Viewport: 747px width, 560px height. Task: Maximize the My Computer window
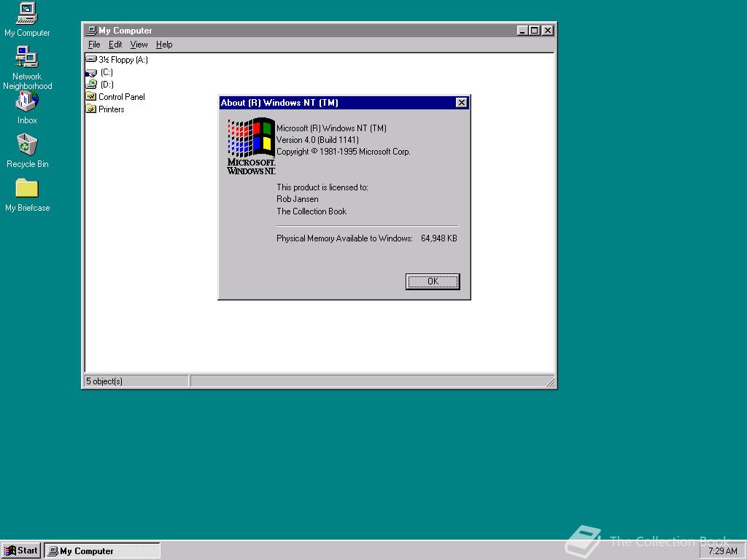[535, 31]
